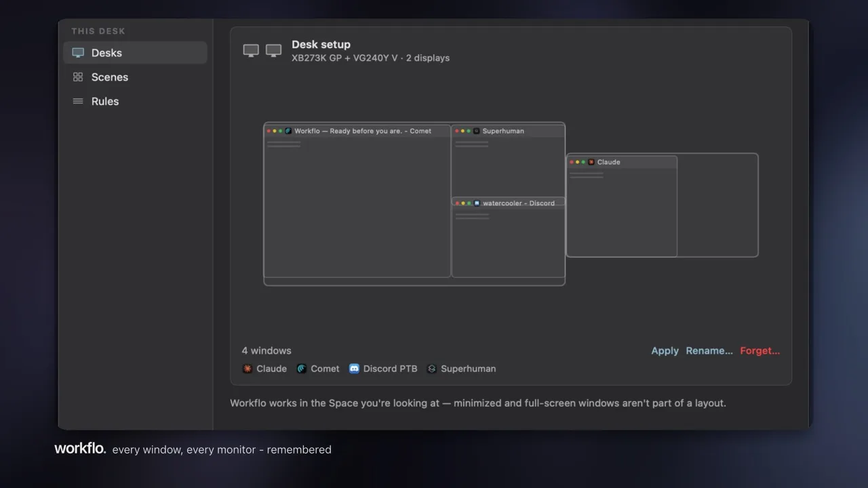This screenshot has height=488, width=868.
Task: Click the 'Superhuman' label in bottom app list
Action: coord(468,369)
